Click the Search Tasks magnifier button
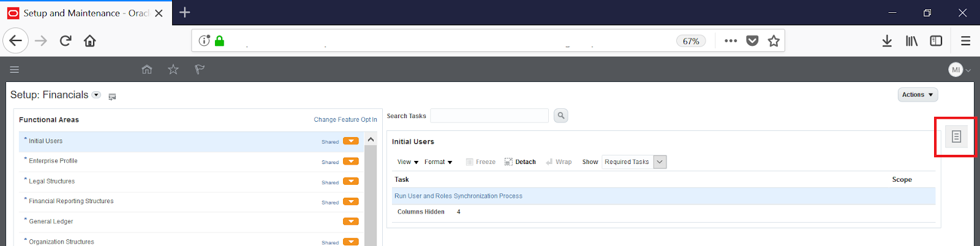The width and height of the screenshot is (980, 246). pyautogui.click(x=560, y=116)
